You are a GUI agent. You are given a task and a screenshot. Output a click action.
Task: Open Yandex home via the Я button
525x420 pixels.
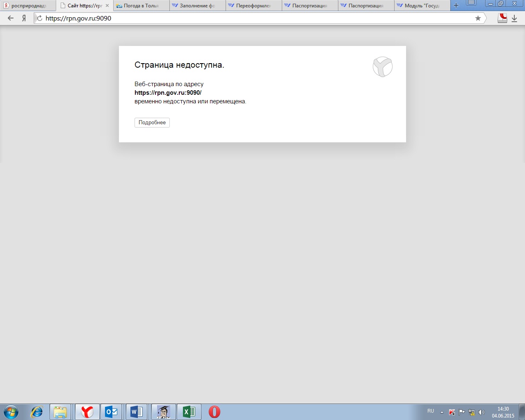24,18
